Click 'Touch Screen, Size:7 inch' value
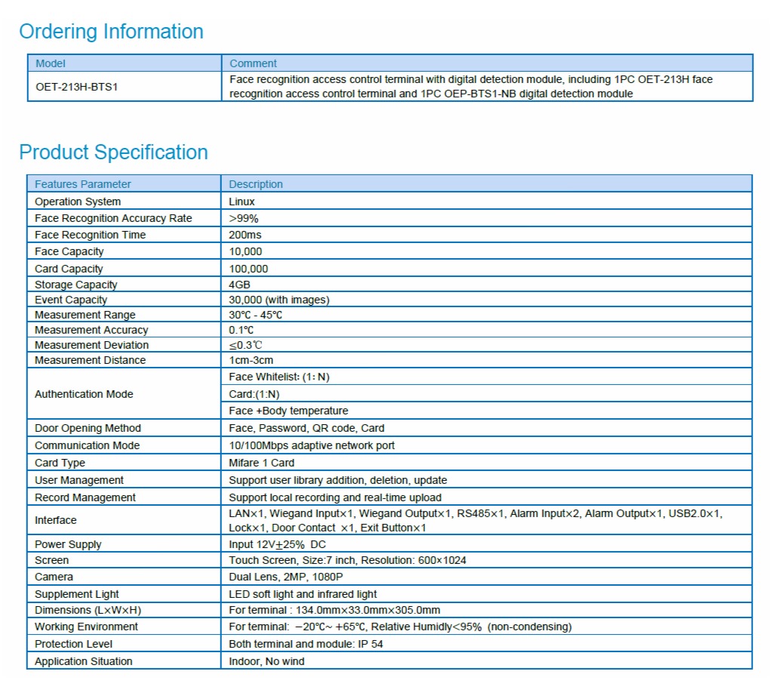 tap(348, 560)
